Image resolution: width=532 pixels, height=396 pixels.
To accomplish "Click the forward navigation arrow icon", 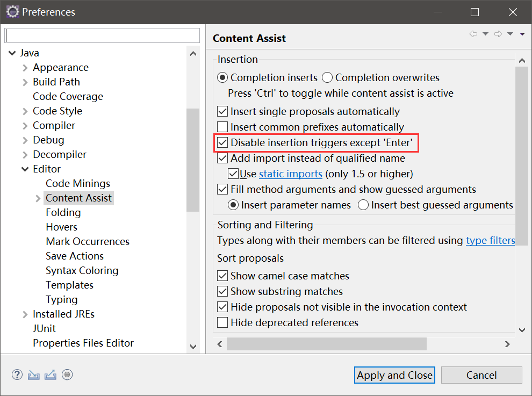I will [x=498, y=34].
